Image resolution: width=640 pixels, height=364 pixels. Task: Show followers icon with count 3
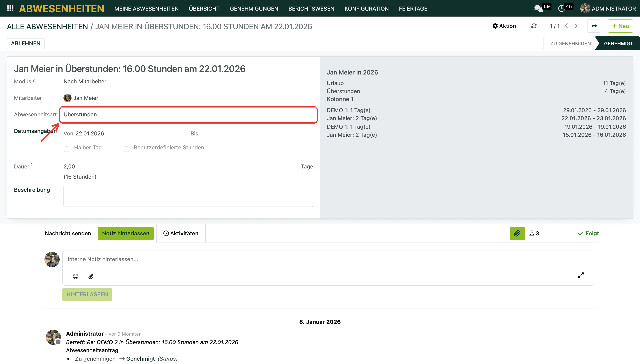tap(534, 233)
